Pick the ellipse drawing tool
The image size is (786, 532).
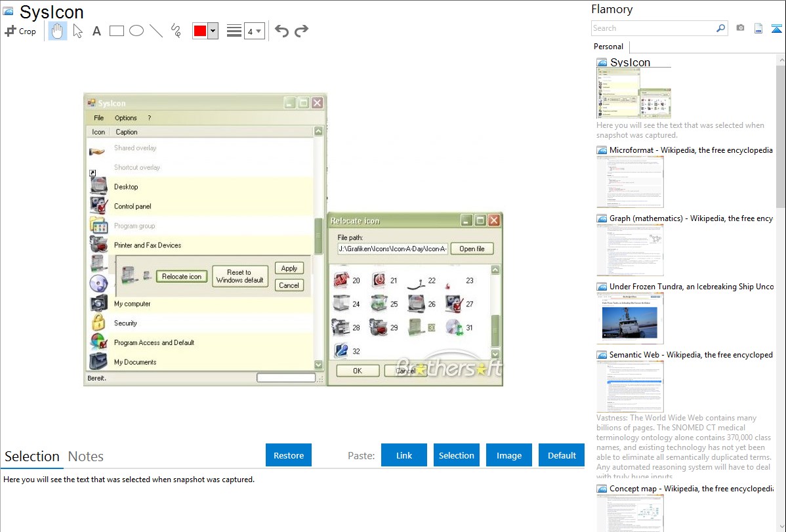[x=136, y=31]
